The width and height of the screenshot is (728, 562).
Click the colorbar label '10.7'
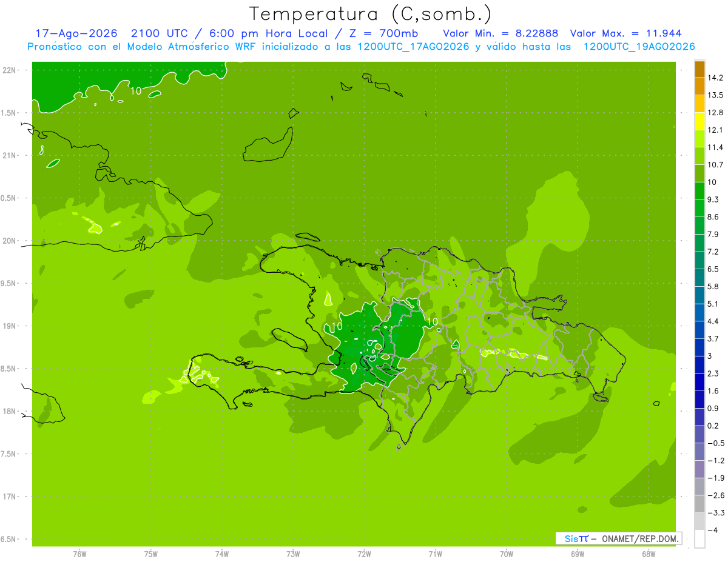[715, 165]
